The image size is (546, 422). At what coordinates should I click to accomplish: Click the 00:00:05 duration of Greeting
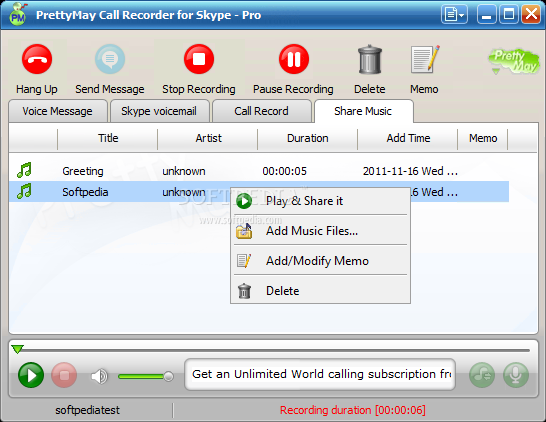pyautogui.click(x=284, y=171)
